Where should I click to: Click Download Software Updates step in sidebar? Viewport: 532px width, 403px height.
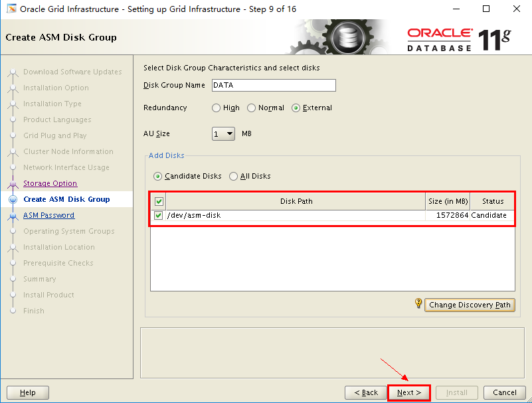[72, 72]
